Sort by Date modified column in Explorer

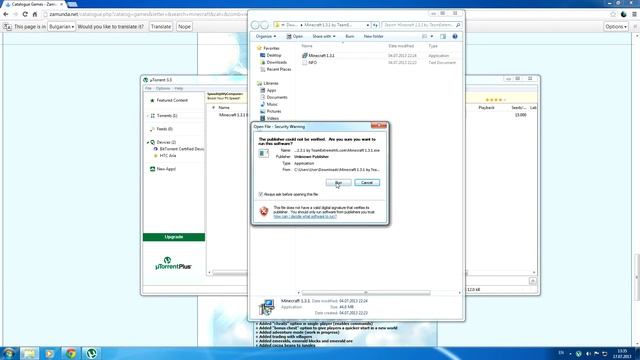tap(401, 46)
